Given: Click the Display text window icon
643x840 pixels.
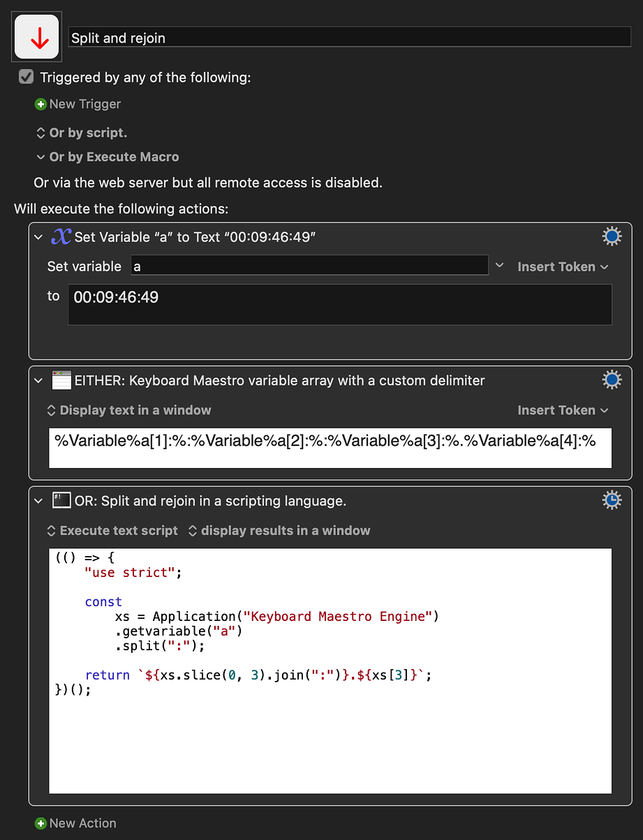Looking at the screenshot, I should 61,381.
